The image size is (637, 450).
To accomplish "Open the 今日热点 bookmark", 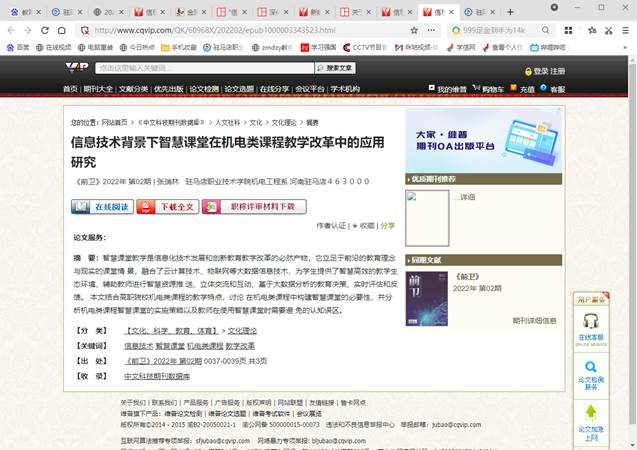I will [x=137, y=48].
